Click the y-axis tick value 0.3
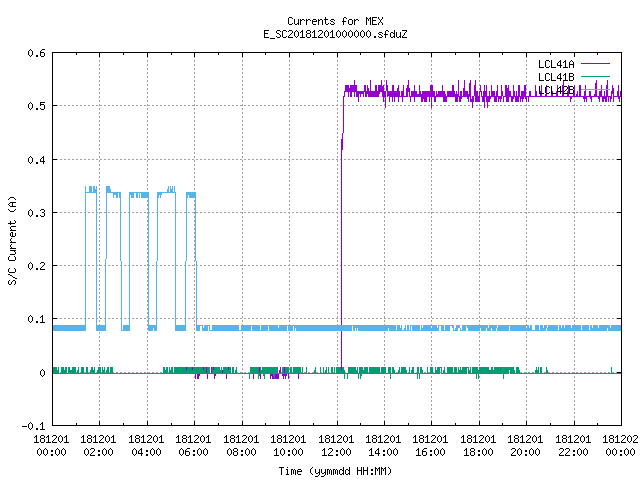Screen dimensions: 640x480 click(36, 213)
